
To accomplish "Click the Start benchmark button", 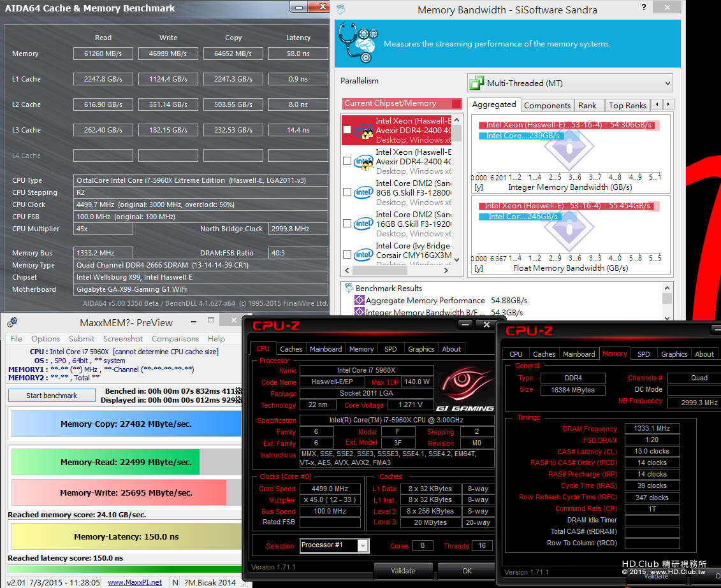I will tap(52, 396).
